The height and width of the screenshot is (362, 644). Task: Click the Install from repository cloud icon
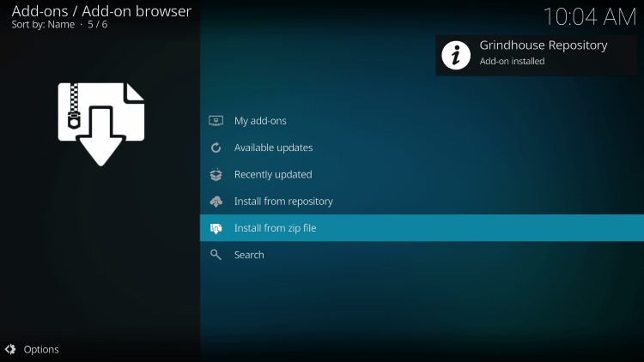pyautogui.click(x=216, y=201)
